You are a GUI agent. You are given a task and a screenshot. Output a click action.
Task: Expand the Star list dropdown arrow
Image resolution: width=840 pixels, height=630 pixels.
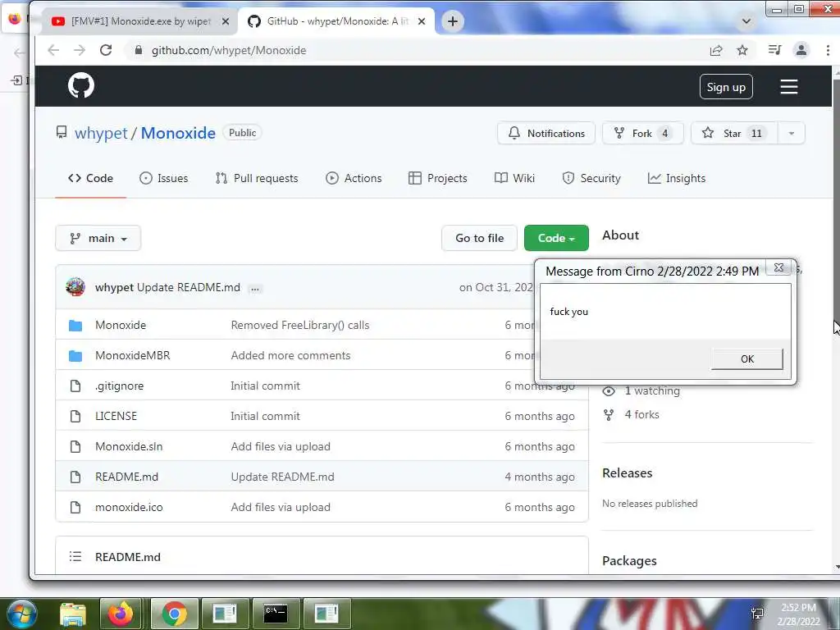[x=792, y=134]
